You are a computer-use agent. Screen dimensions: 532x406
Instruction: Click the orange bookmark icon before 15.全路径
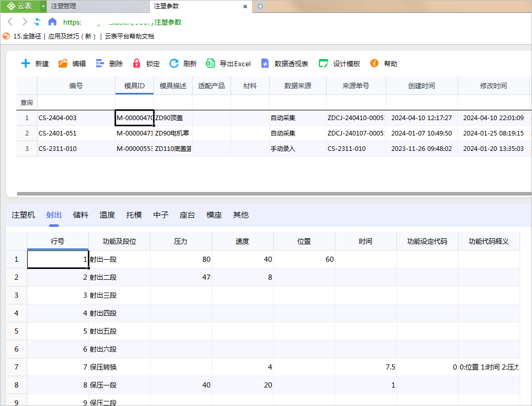click(x=6, y=36)
